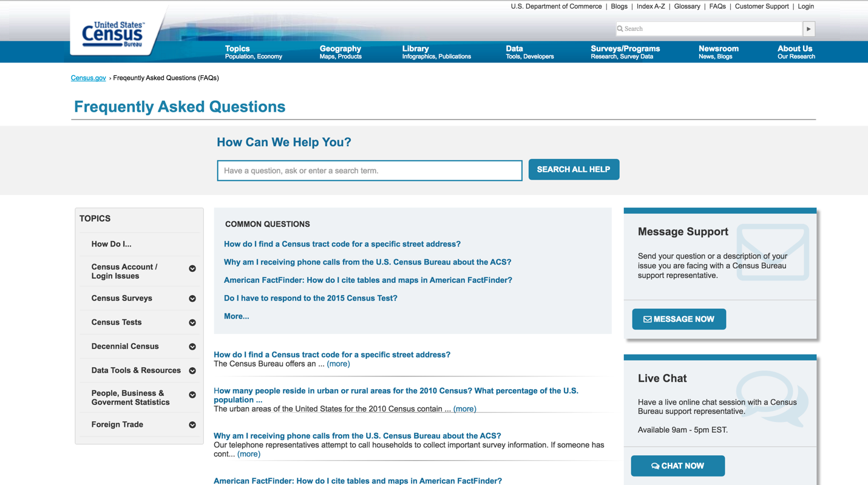The width and height of the screenshot is (868, 485).
Task: Select the Data Tools & Resources topic label
Action: click(x=136, y=371)
